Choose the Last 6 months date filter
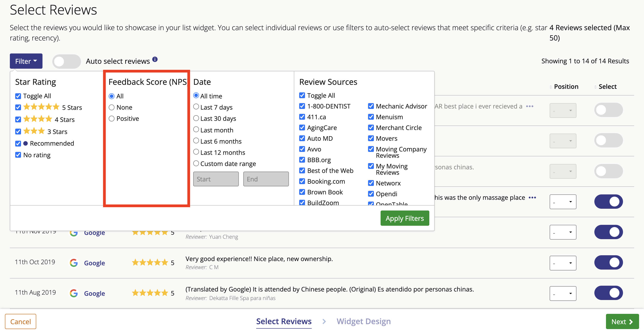The image size is (644, 334). [x=196, y=141]
